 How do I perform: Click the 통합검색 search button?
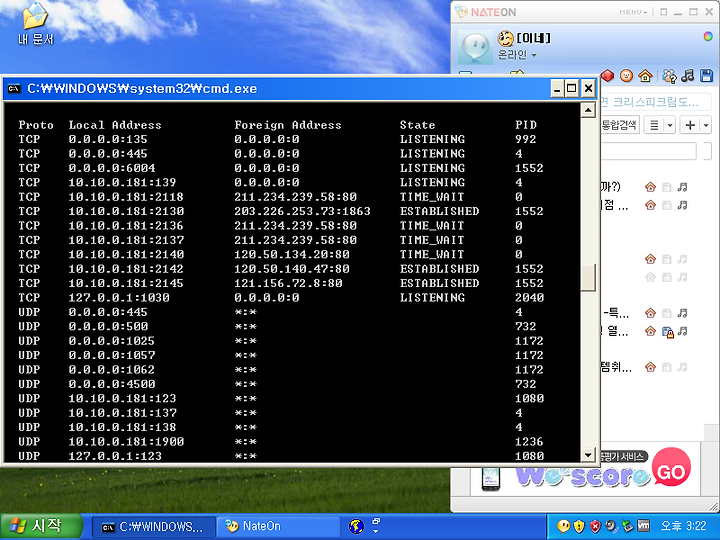619,124
